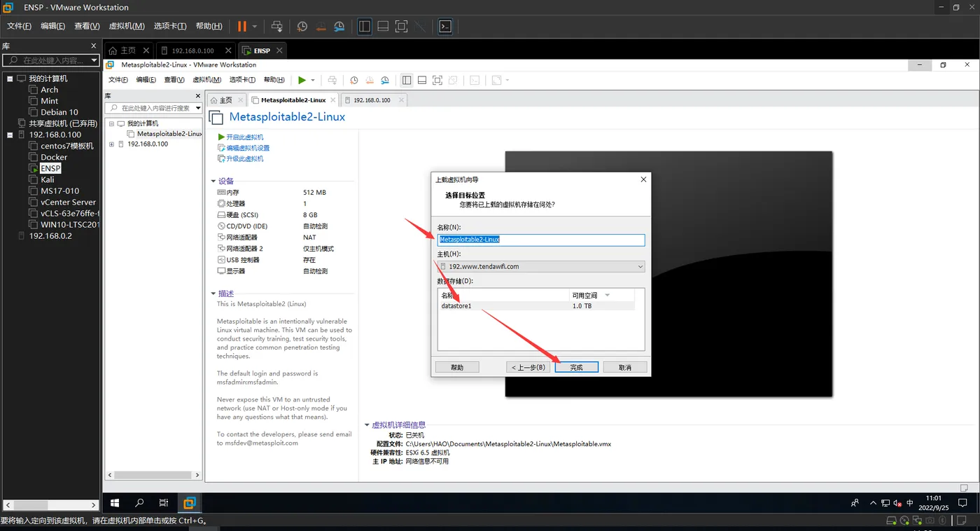Screen dimensions: 980x531
Task: Click the 名称 text field in wizard
Action: 540,240
